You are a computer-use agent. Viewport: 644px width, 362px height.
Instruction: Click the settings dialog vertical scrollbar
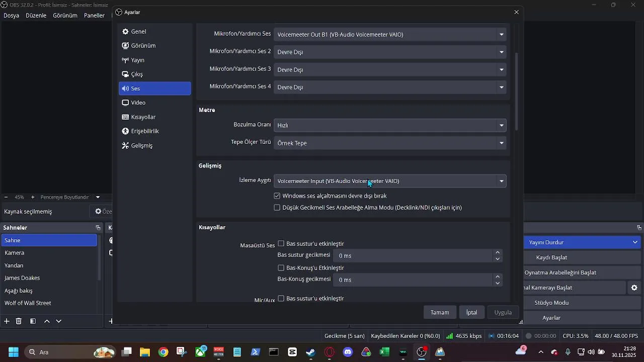tap(516, 92)
